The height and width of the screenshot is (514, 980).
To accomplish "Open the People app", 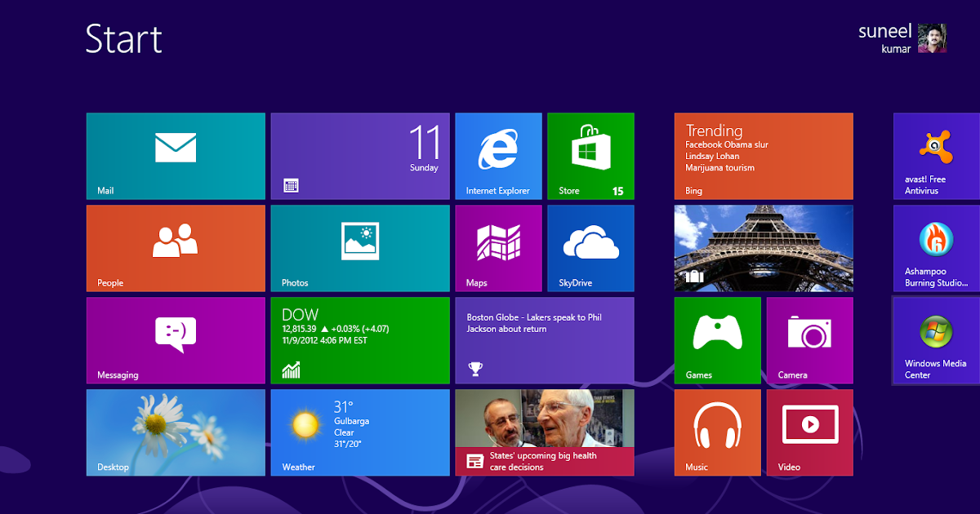I will [175, 248].
